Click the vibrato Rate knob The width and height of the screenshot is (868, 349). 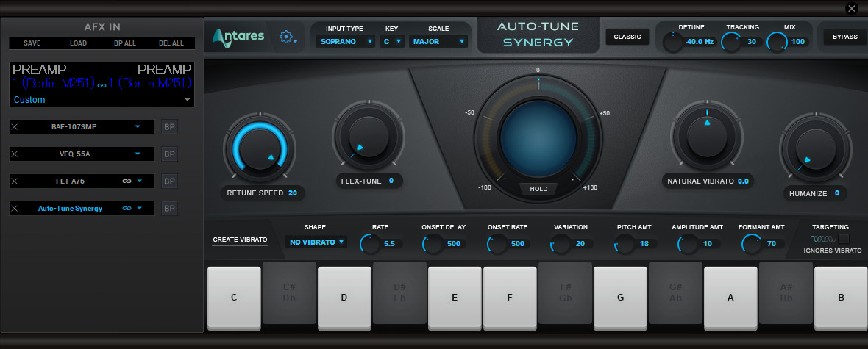(x=370, y=244)
